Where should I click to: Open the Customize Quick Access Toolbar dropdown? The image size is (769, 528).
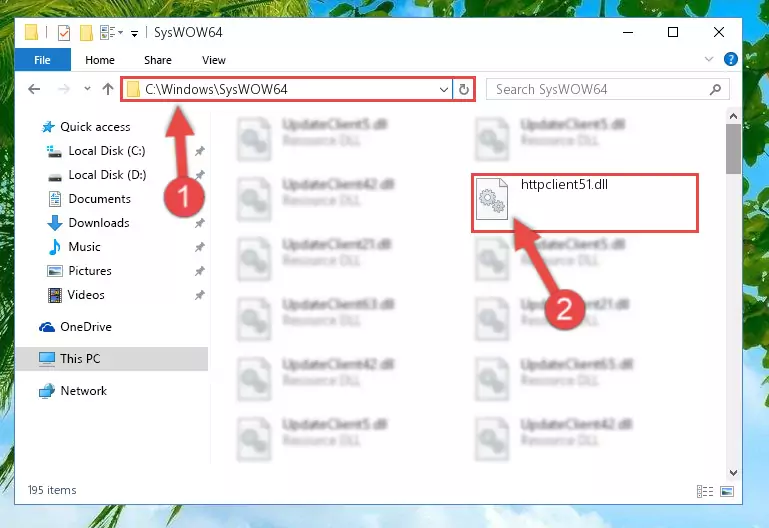[x=134, y=33]
